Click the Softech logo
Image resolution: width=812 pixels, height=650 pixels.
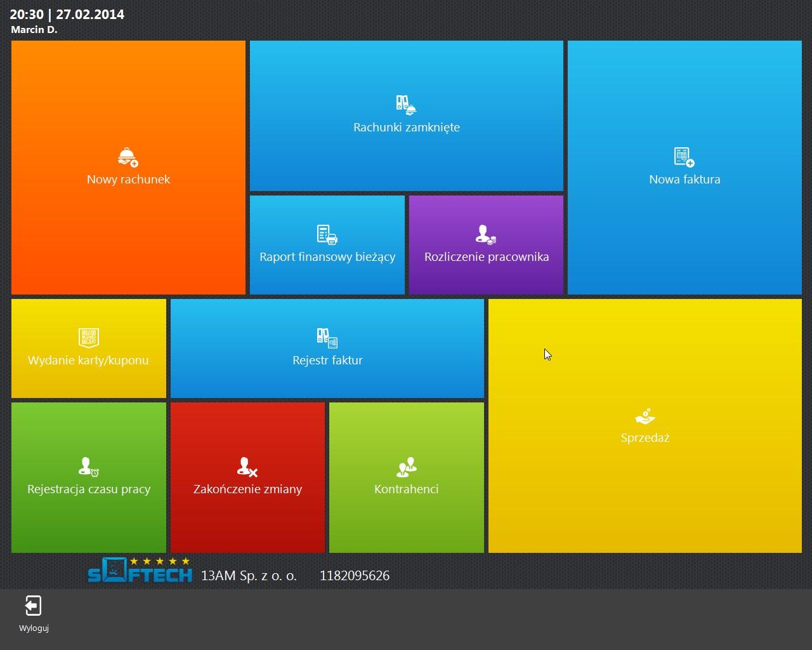tap(140, 570)
